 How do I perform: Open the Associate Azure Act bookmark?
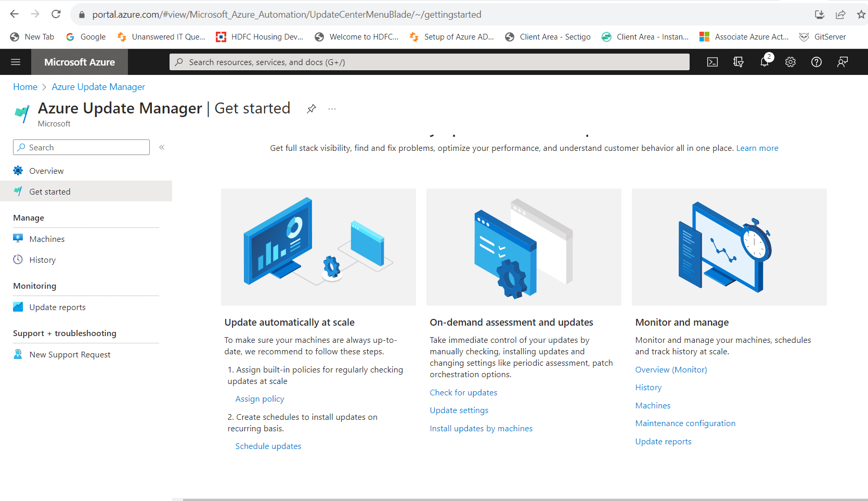(744, 37)
